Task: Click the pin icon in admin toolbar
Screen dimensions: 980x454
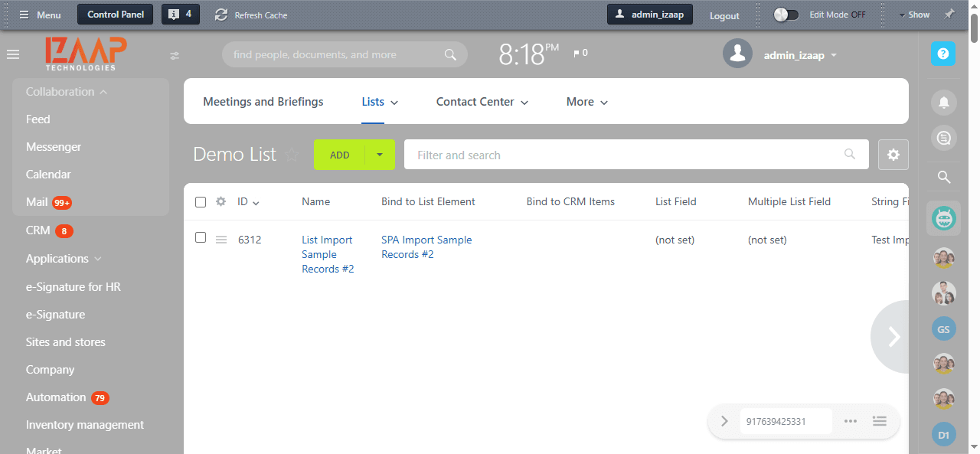Action: pyautogui.click(x=949, y=15)
